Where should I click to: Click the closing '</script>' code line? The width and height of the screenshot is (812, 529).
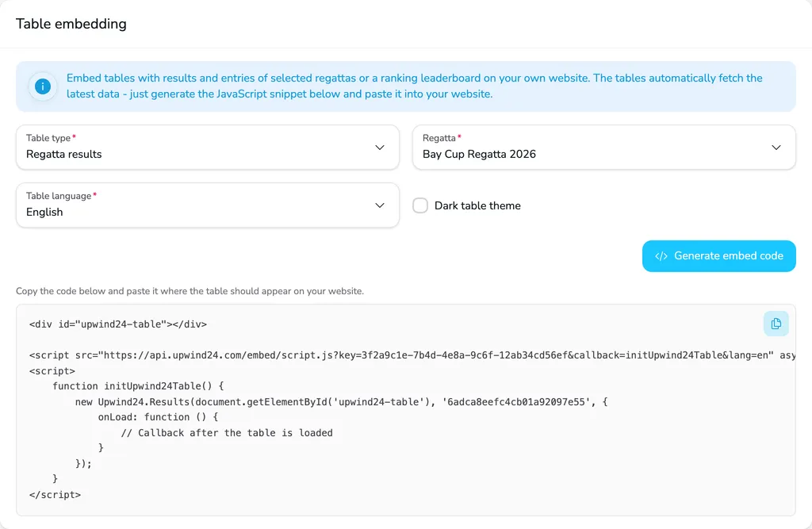click(x=55, y=495)
